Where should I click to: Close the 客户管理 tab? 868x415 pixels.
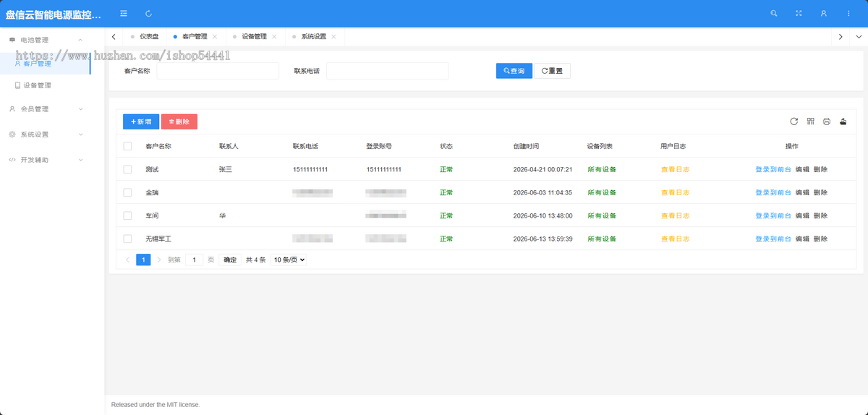click(215, 37)
